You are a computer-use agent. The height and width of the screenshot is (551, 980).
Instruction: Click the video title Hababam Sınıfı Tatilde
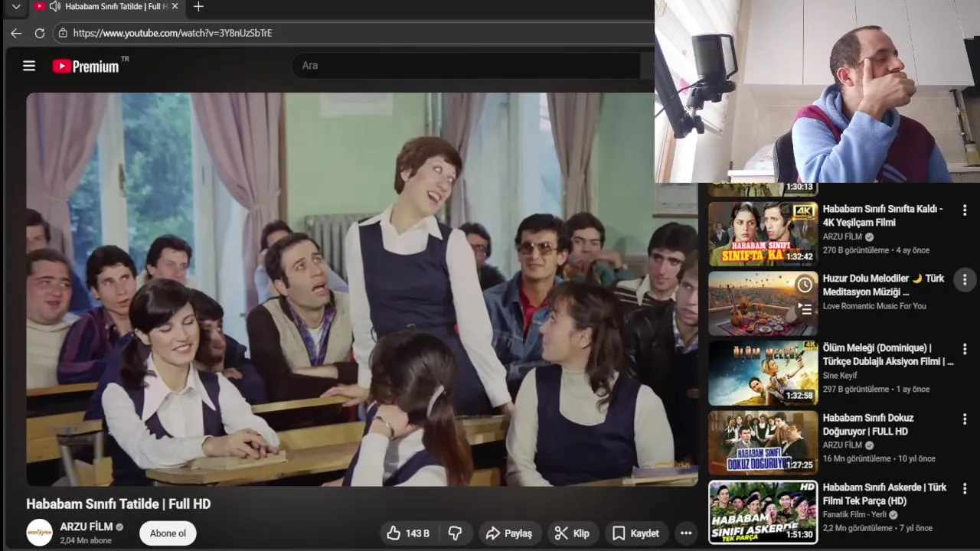click(119, 504)
